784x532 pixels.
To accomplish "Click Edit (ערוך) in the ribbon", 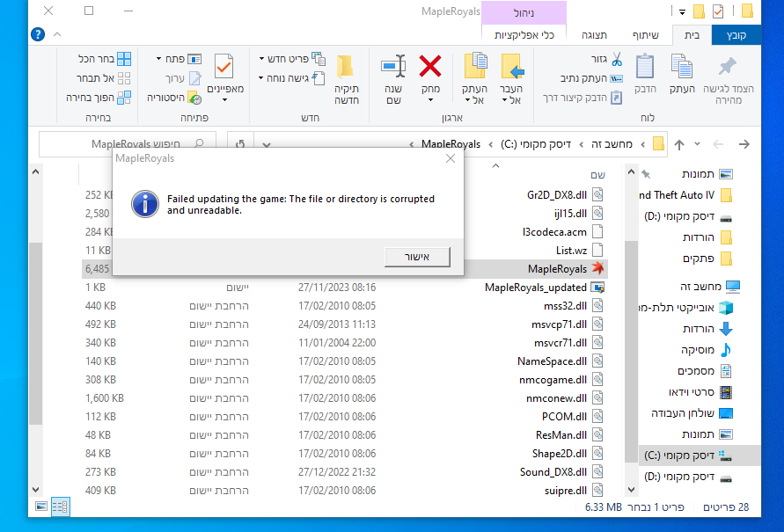I will [183, 78].
